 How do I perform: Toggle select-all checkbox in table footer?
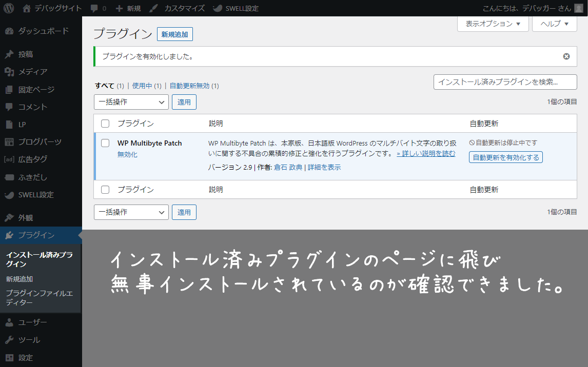(105, 190)
